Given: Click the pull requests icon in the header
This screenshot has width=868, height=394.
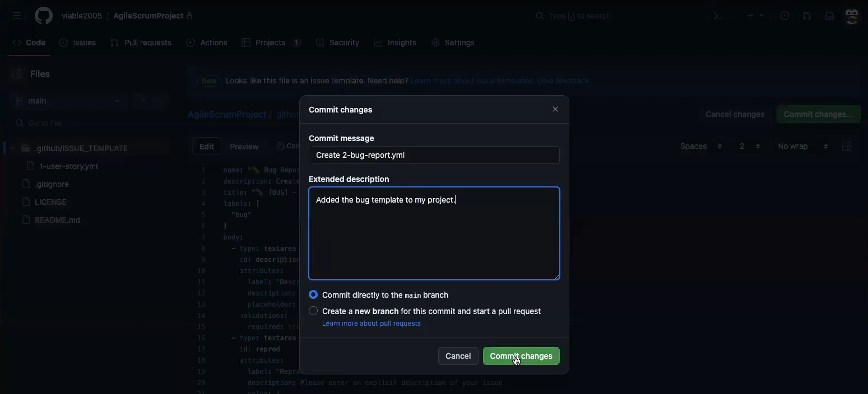Looking at the screenshot, I should pos(807,16).
